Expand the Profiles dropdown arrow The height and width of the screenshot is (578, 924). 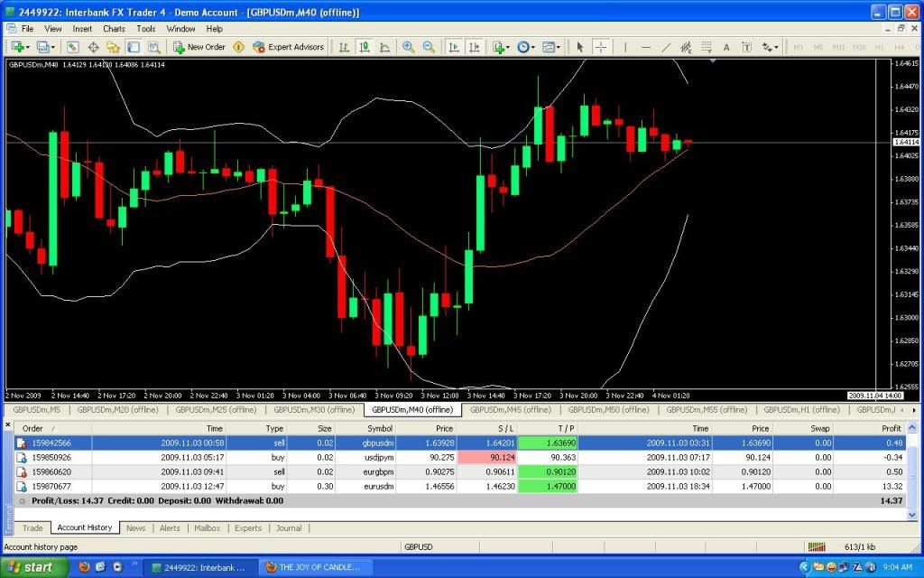point(53,47)
